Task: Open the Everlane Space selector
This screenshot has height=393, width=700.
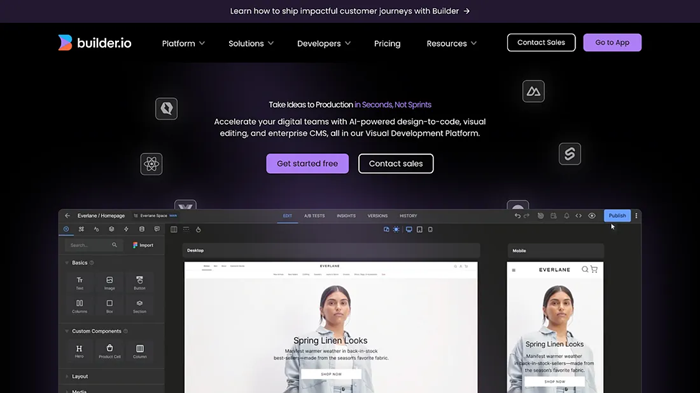Action: (155, 216)
